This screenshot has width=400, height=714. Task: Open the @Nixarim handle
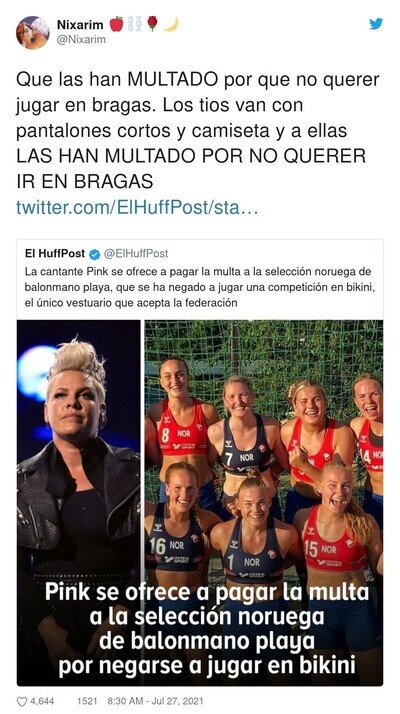[x=81, y=40]
